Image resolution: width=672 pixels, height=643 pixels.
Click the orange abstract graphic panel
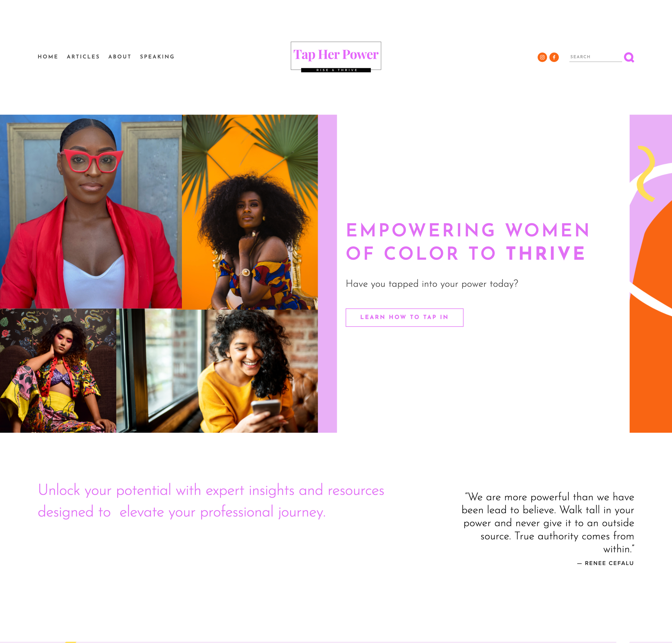pos(650,273)
